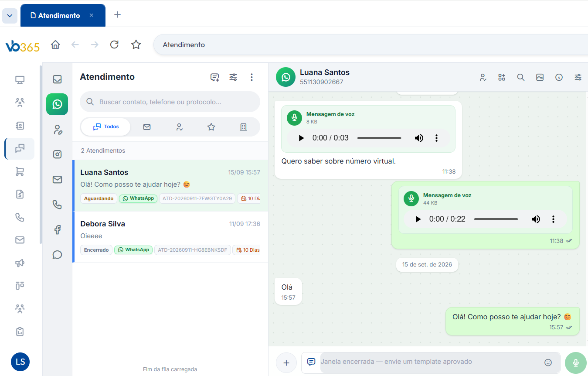
Task: Open the tab list dropdown chevron
Action: click(10, 16)
